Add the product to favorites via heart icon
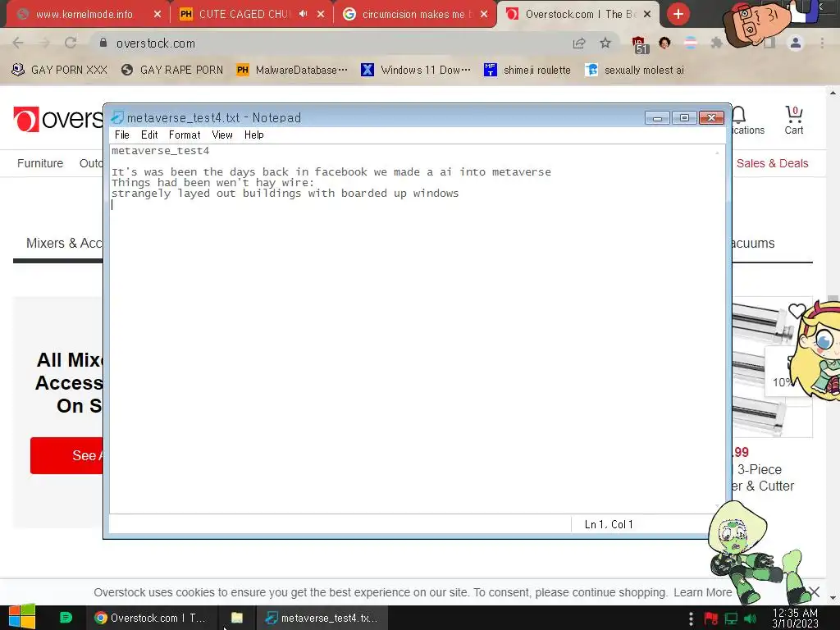The width and height of the screenshot is (840, 630). tap(796, 311)
